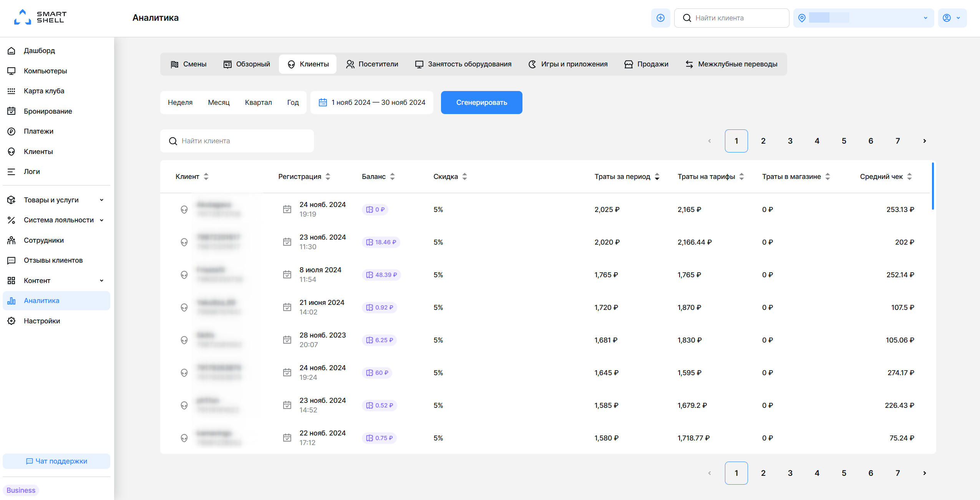980x500 pixels.
Task: Click the Товары и услуги box icon
Action: pos(12,200)
